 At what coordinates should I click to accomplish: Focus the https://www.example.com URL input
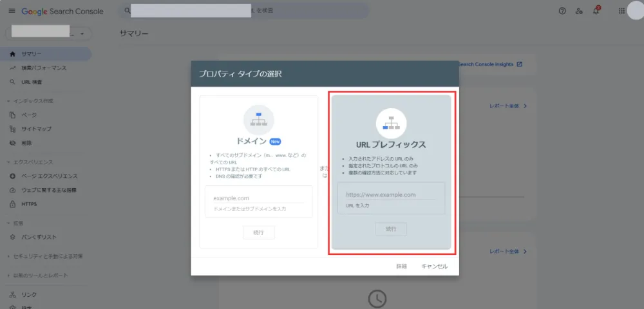tap(391, 195)
